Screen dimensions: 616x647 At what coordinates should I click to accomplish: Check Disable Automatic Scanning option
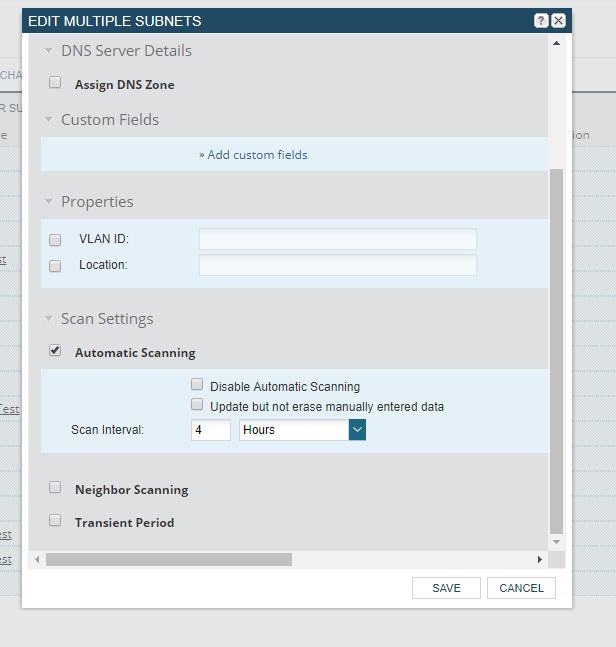197,385
